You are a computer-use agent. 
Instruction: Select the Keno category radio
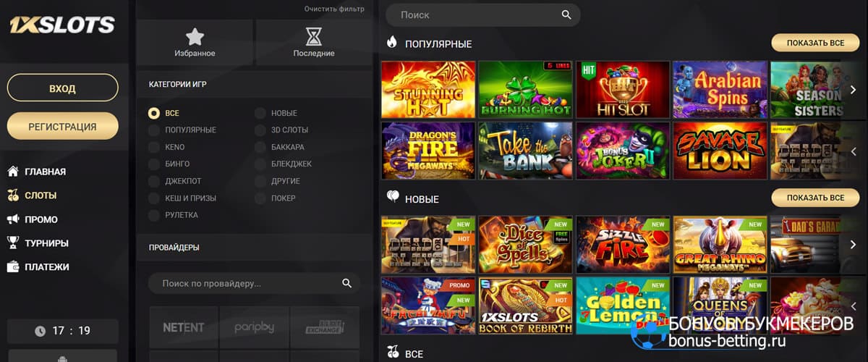(154, 147)
